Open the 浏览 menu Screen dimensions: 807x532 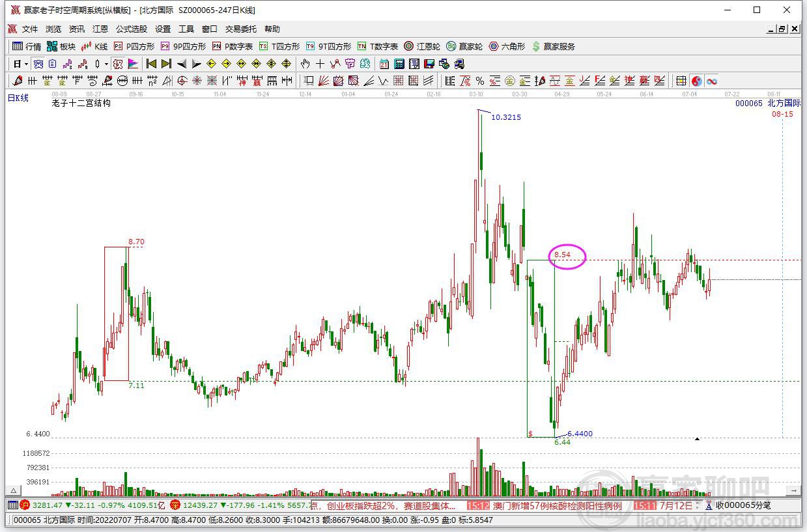[53, 29]
